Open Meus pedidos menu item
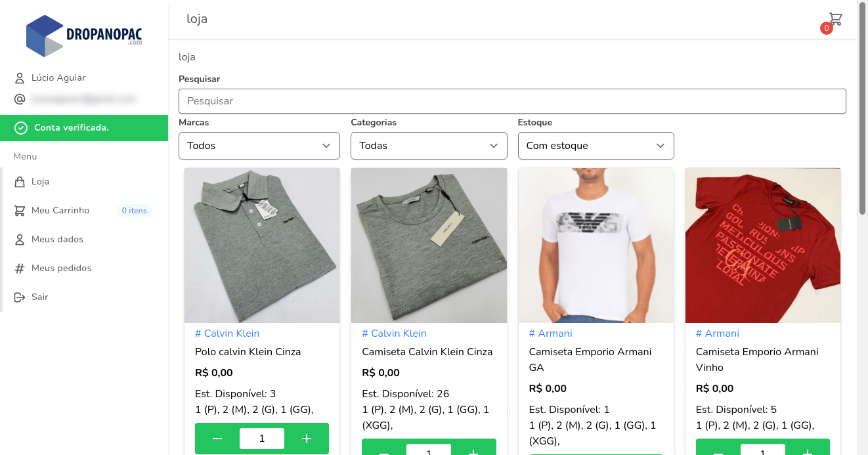 point(84,269)
